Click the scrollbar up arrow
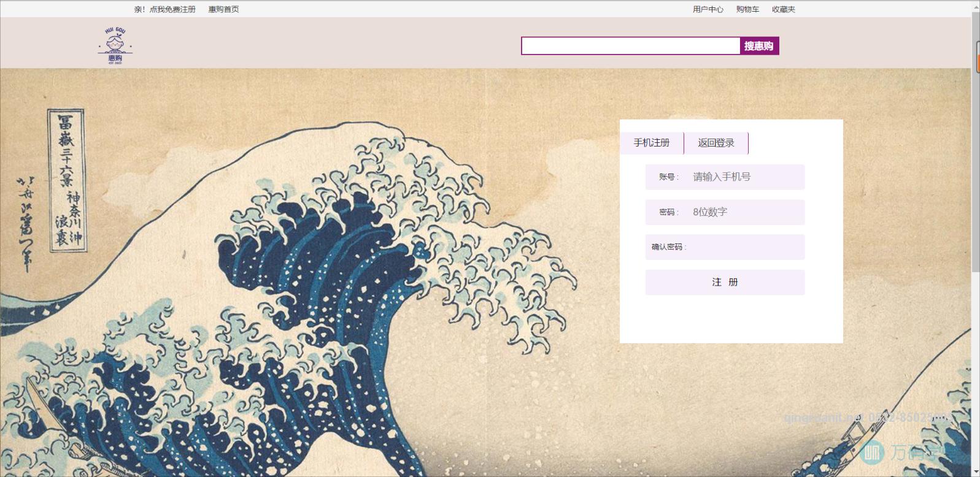Image resolution: width=980 pixels, height=477 pixels. click(976, 6)
